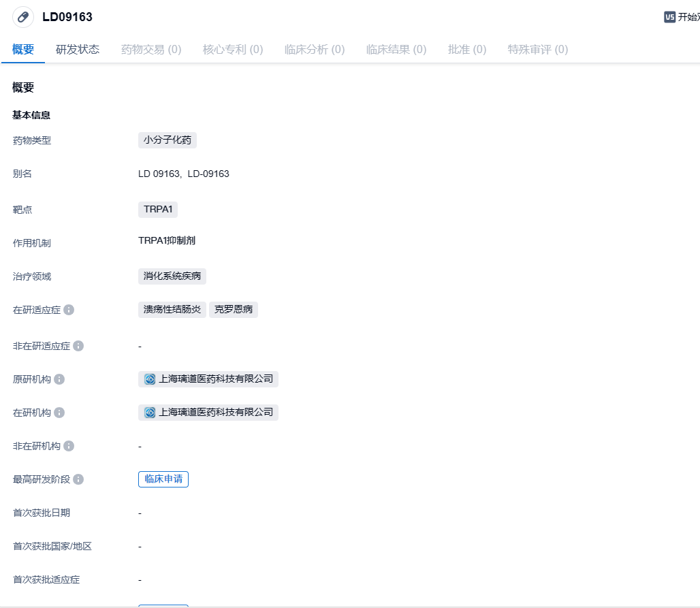Click info icon next to 非在研适应症
The width and height of the screenshot is (700, 608).
coord(78,346)
